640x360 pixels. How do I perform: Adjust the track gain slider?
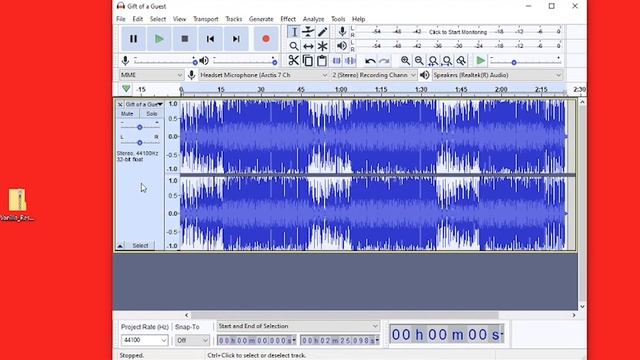(140, 127)
